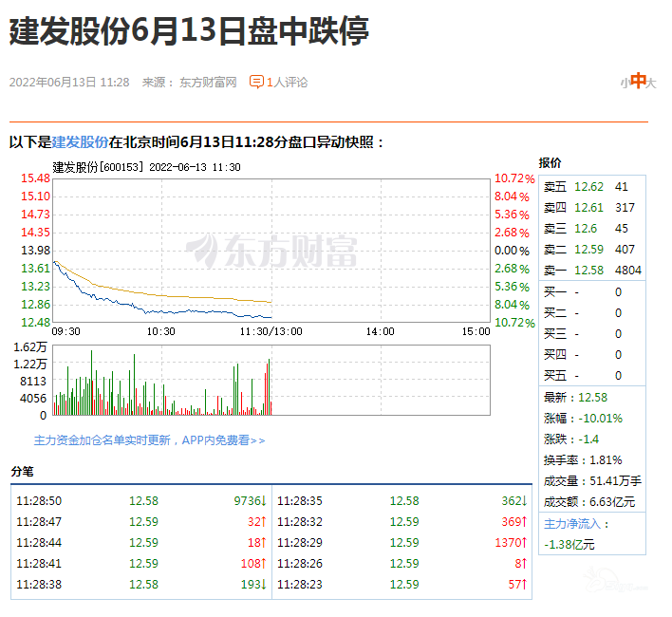The width and height of the screenshot is (672, 617).
Task: Click the 11:28:26 tick row
Action: click(x=401, y=564)
